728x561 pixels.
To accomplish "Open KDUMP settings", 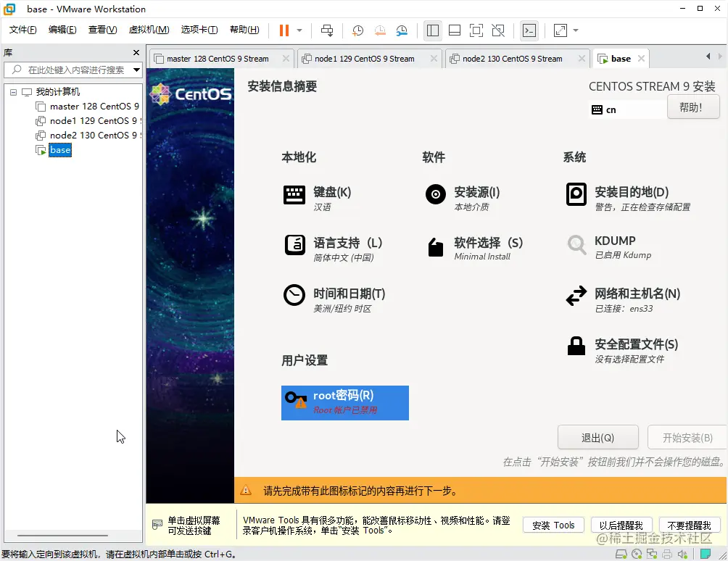I will 609,247.
